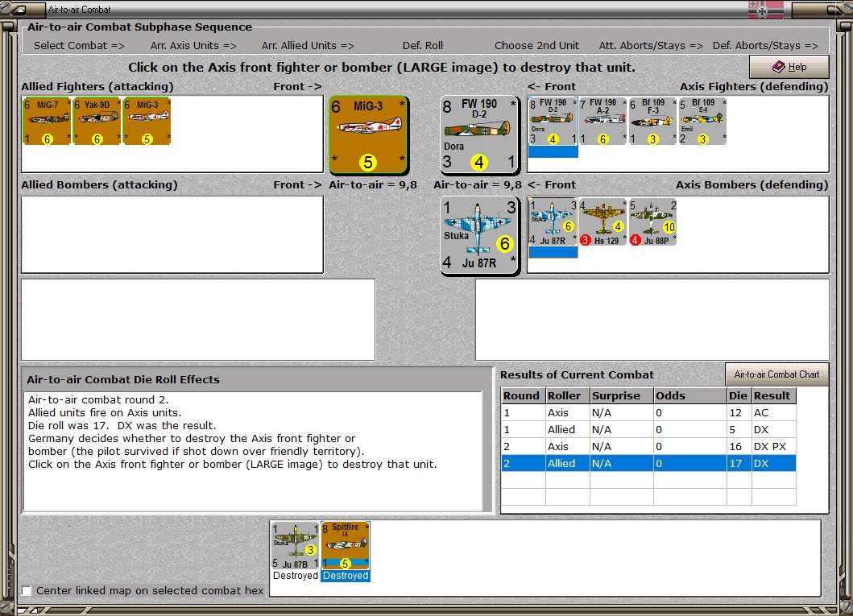This screenshot has width=853, height=616.
Task: Destroy the large FW 190 D-2 Dora fighter
Action: (479, 134)
